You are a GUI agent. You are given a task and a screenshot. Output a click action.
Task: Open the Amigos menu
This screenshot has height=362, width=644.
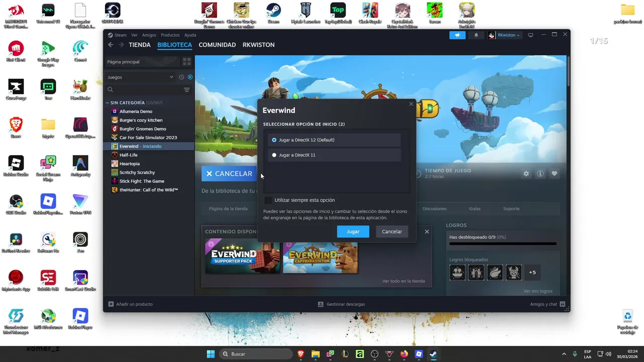(149, 35)
